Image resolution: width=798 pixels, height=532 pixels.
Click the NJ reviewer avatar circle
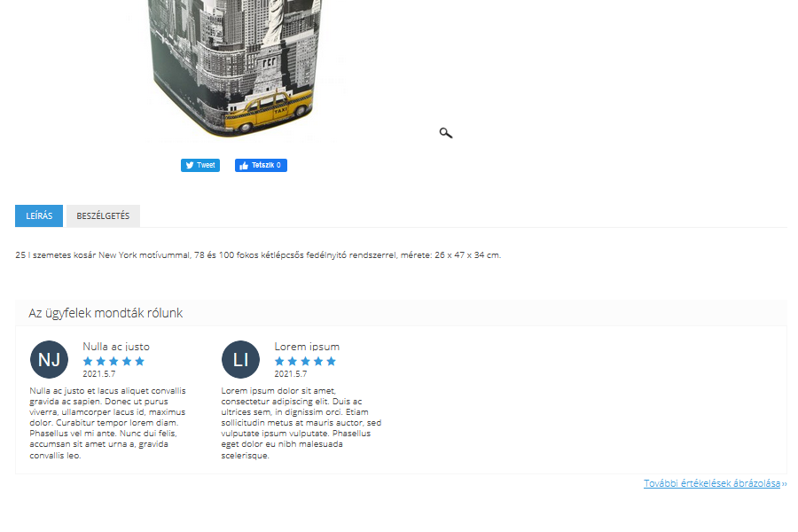(x=49, y=359)
